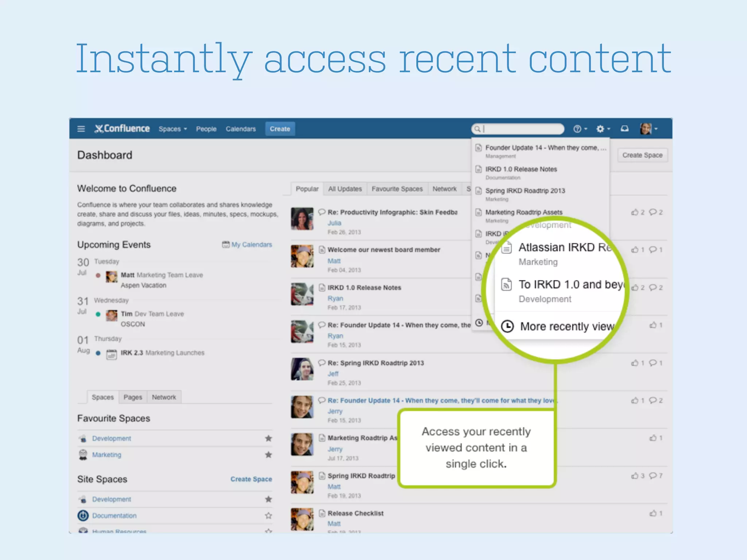Toggle star for Development in Site Spaces
This screenshot has width=747, height=560.
(x=268, y=499)
